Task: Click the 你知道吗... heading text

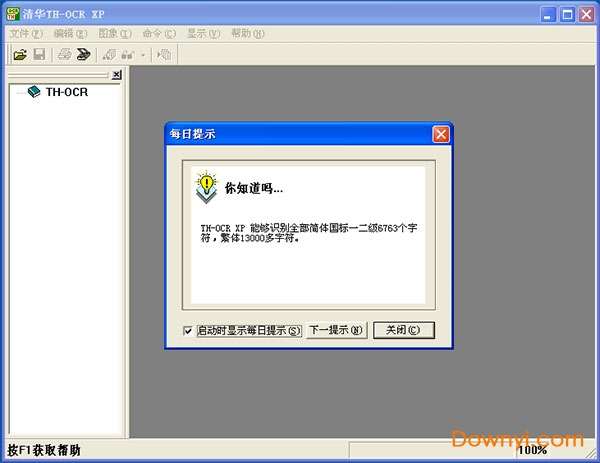Action: (x=254, y=188)
